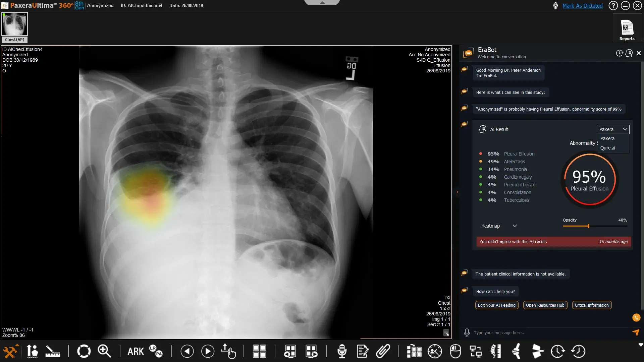Activate the zoom-in magnifier tool
The image size is (644, 362).
[104, 351]
